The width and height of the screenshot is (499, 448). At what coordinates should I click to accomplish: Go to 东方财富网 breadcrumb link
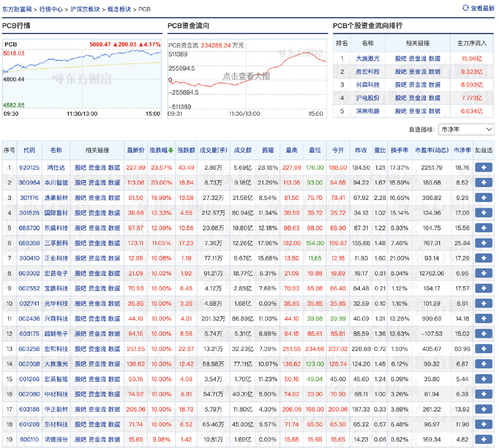click(17, 9)
